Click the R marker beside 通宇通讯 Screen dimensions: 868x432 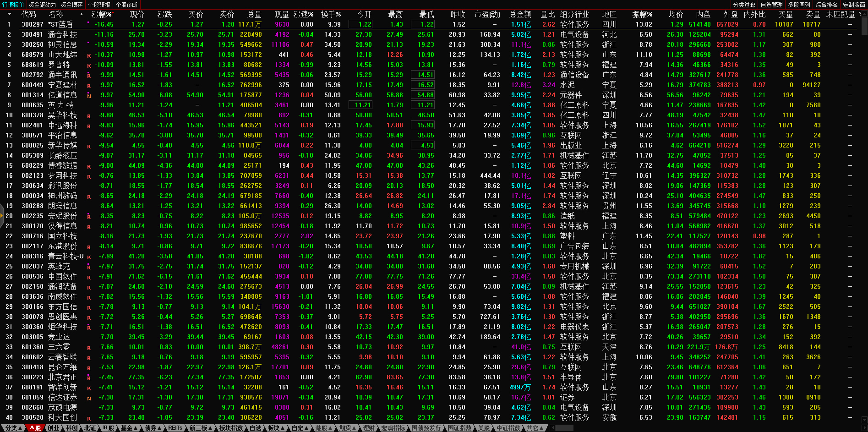(x=89, y=76)
